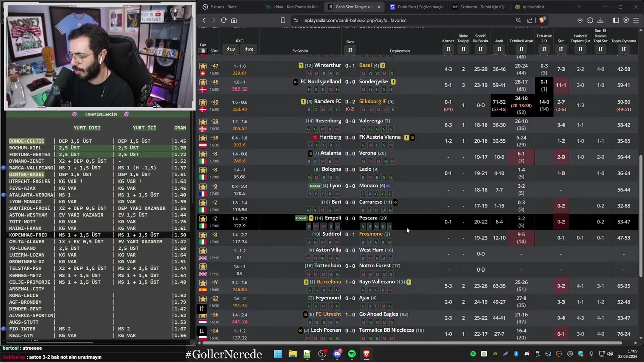This screenshot has height=362, width=644.
Task: Click Brave browser taskbar icon
Action: 366,354
